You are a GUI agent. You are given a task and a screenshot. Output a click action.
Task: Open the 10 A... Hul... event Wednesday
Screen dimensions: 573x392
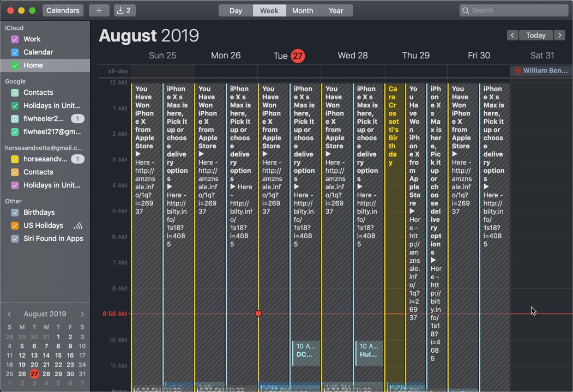369,353
